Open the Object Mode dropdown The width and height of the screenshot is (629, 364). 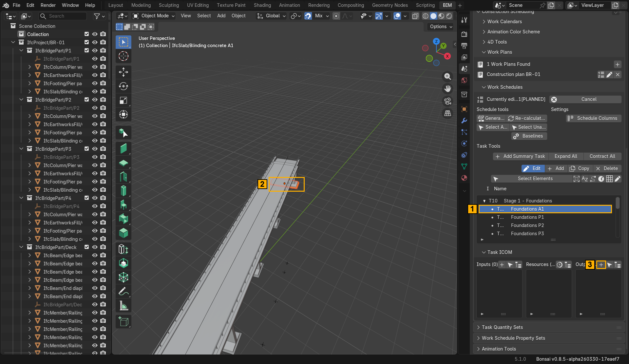(x=154, y=16)
